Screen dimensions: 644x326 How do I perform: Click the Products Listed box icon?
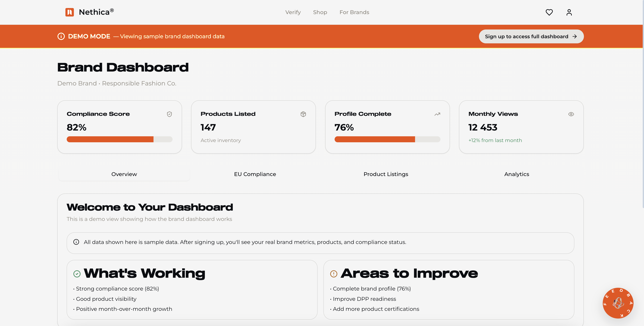[303, 114]
